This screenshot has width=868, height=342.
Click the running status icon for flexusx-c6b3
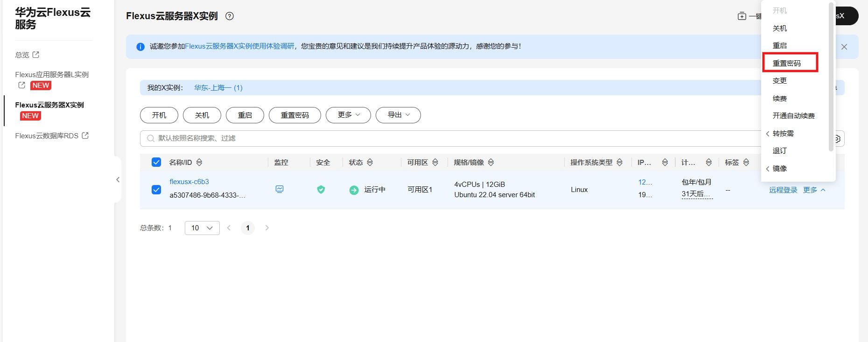point(354,190)
